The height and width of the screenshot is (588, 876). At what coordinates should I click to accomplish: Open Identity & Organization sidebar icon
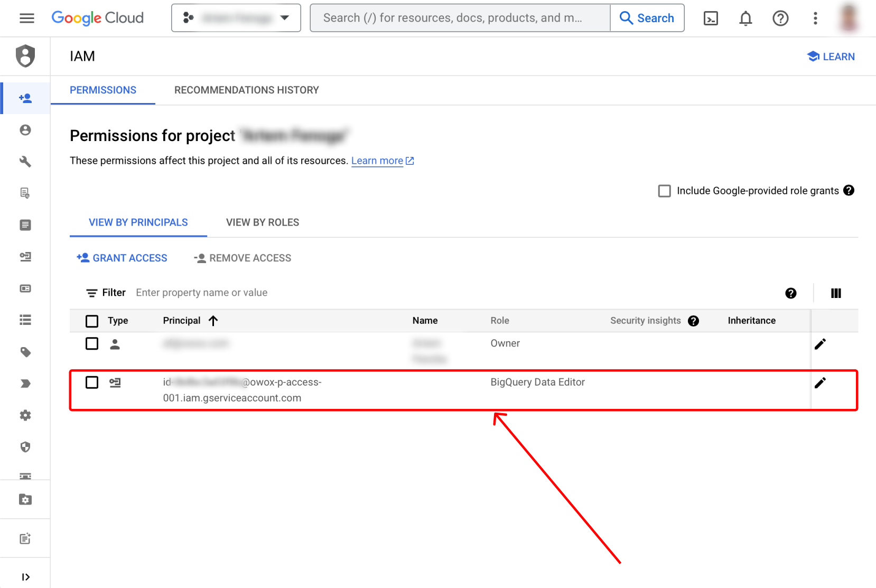25,130
